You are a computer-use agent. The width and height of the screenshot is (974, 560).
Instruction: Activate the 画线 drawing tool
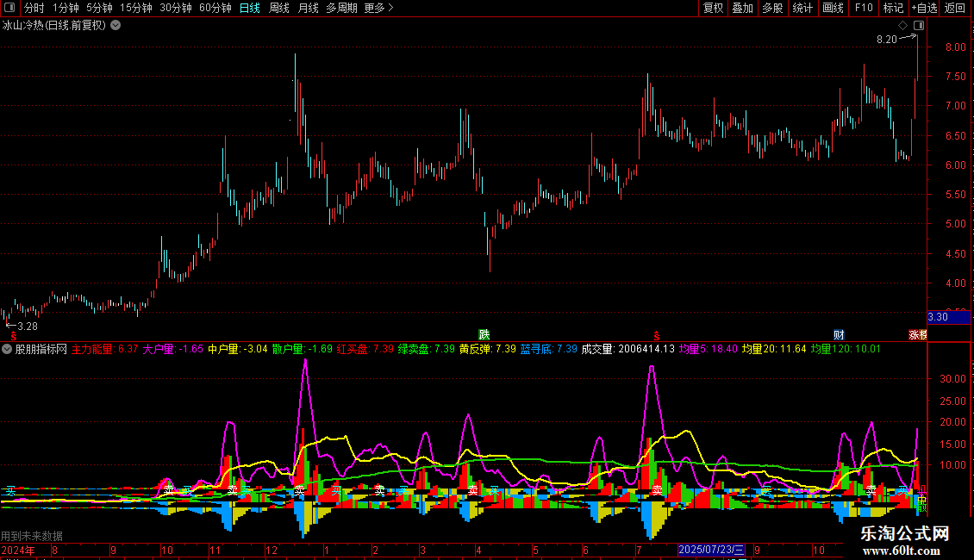point(833,8)
